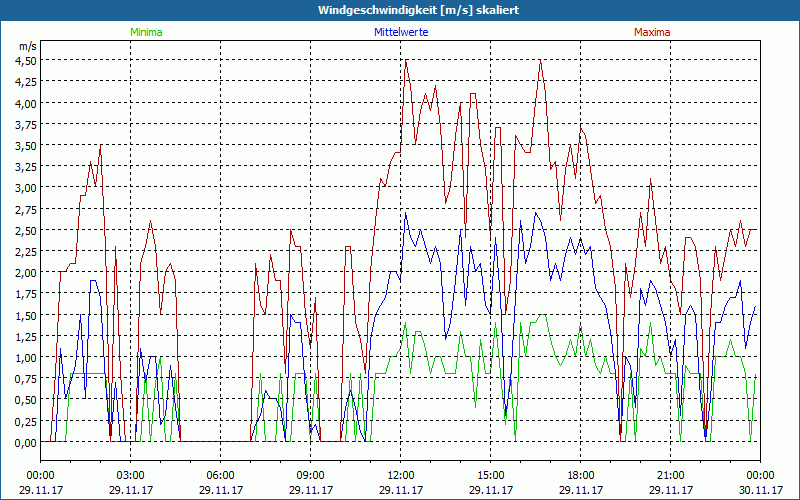Viewport: 800px width, 500px height.
Task: Click the 12:00 time axis label
Action: 401,476
